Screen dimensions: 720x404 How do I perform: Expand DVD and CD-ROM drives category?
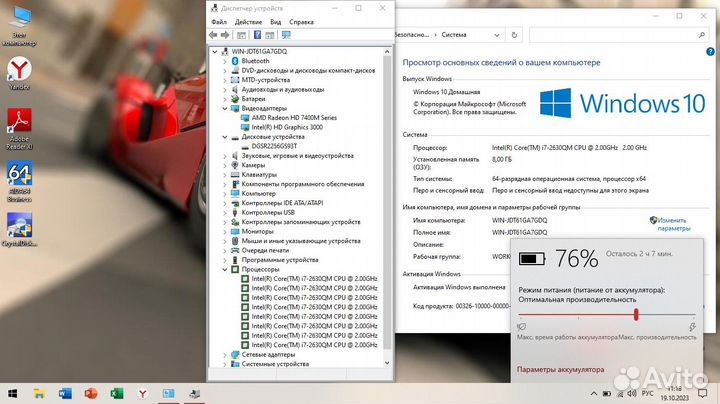pos(225,71)
